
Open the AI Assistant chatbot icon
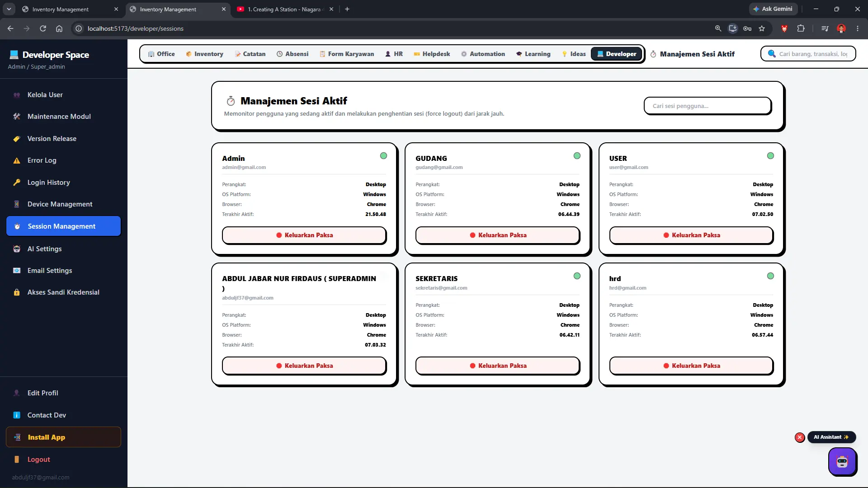click(842, 461)
